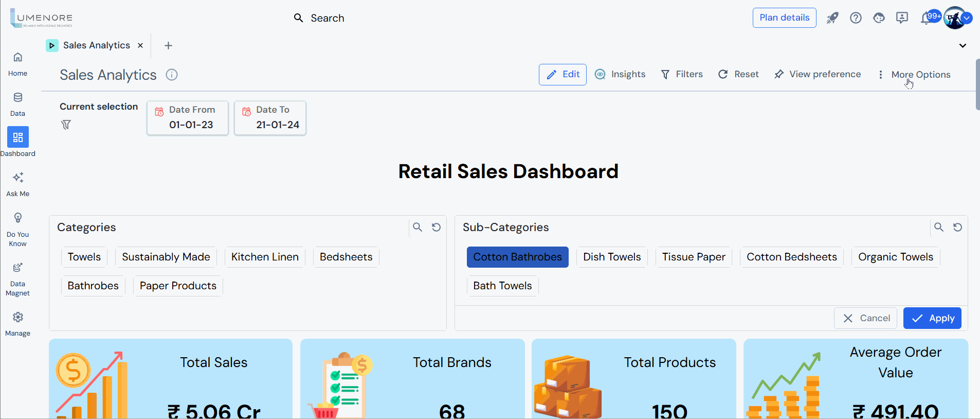Click the Plan details button

click(784, 18)
